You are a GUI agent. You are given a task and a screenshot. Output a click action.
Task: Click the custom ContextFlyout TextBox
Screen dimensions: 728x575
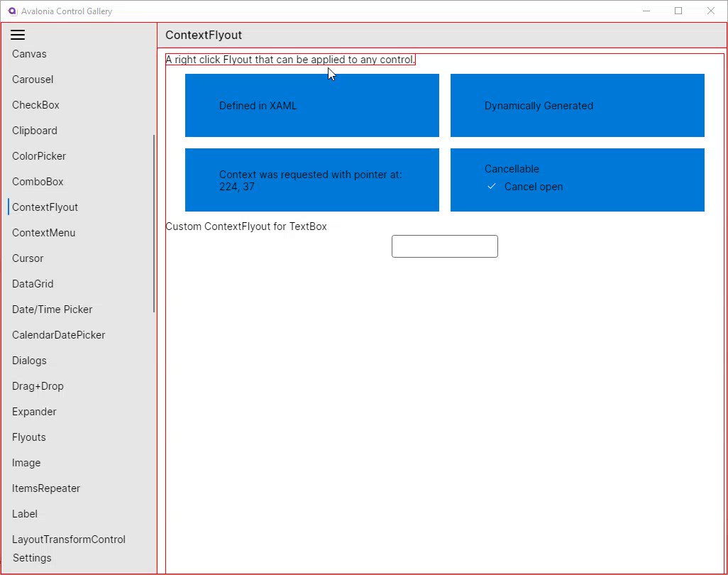coord(444,246)
